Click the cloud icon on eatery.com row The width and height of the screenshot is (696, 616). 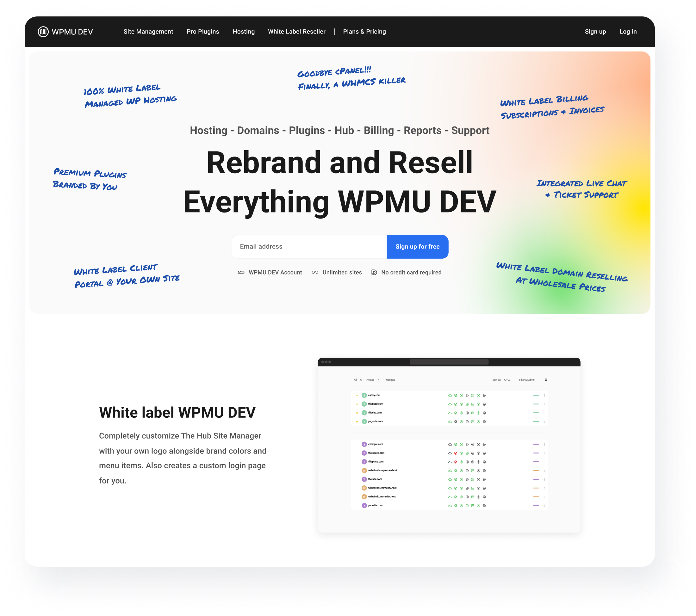(x=450, y=396)
